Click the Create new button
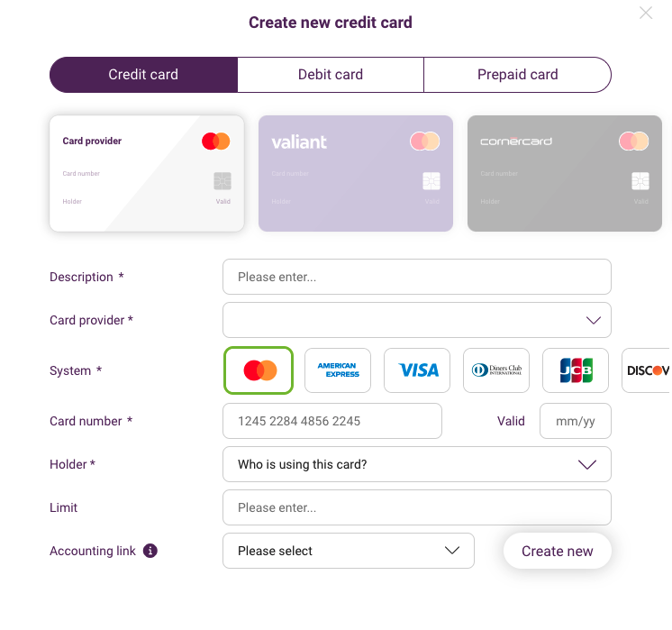 pos(557,551)
